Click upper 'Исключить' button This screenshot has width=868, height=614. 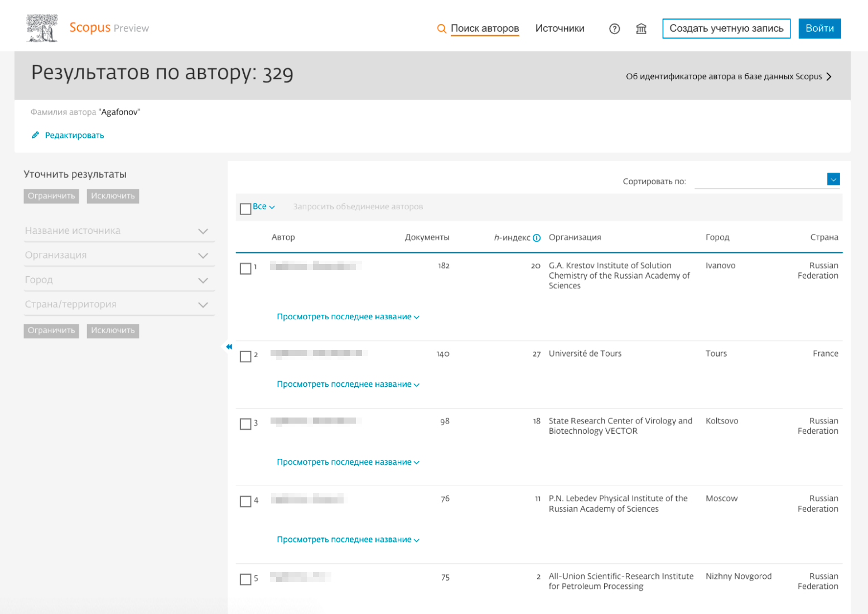click(113, 196)
